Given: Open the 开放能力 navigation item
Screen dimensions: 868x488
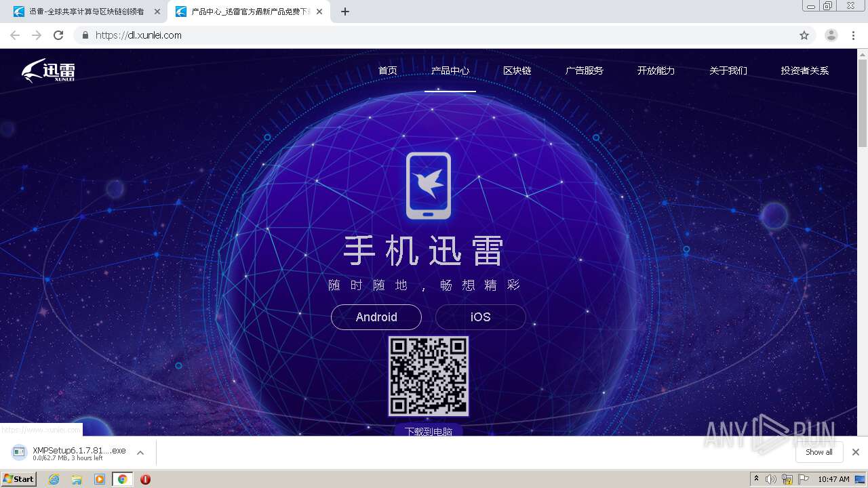Looking at the screenshot, I should point(656,70).
